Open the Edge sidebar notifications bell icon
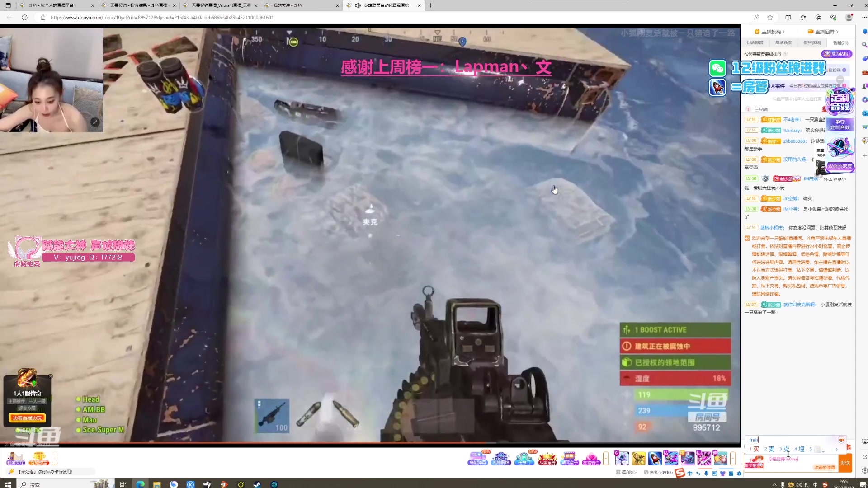This screenshot has height=488, width=868. [864, 32]
